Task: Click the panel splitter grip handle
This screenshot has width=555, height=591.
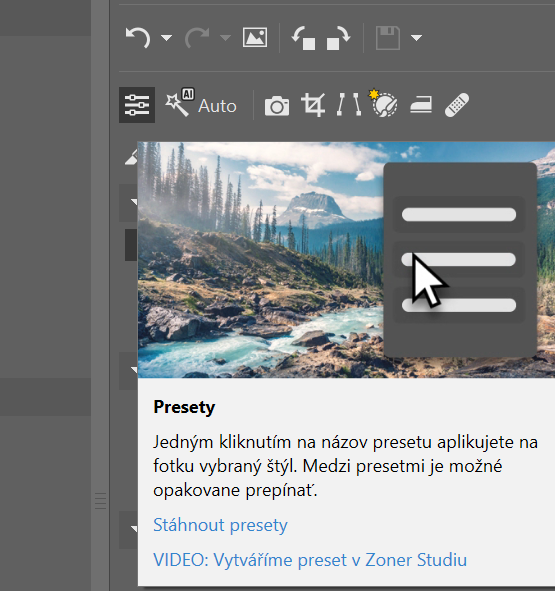Action: 100,501
